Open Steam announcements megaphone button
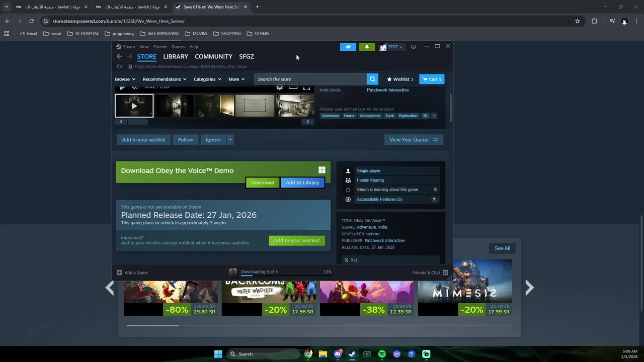The height and width of the screenshot is (362, 644). (x=348, y=47)
